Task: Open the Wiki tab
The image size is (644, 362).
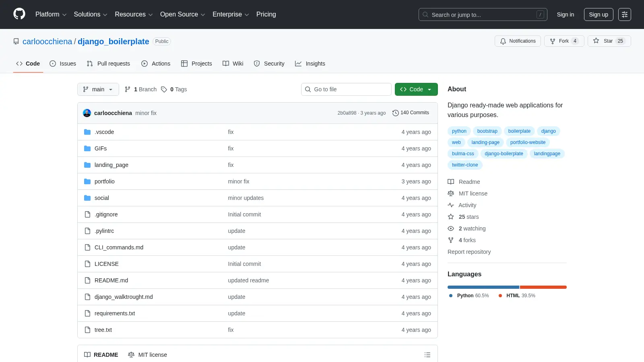Action: (233, 64)
